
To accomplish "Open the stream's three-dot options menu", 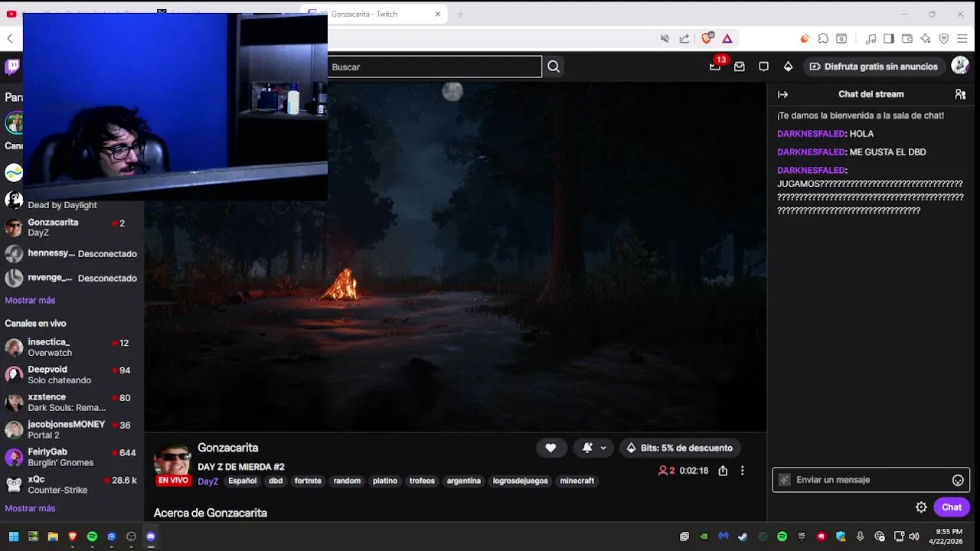I will click(x=742, y=471).
